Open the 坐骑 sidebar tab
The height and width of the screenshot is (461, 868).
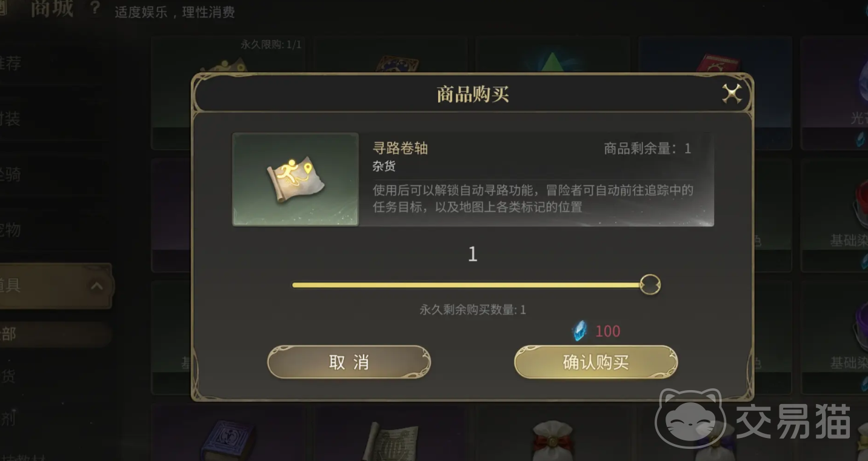point(10,175)
